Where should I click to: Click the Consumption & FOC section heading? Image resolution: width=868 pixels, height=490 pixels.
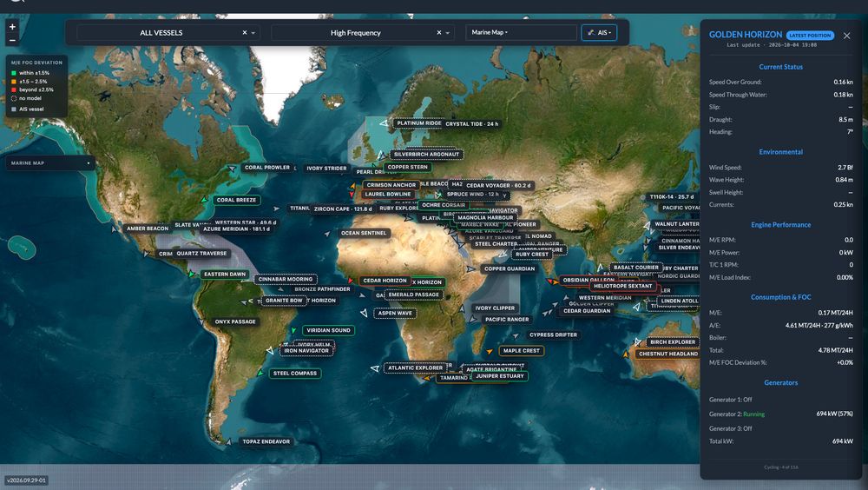(780, 298)
